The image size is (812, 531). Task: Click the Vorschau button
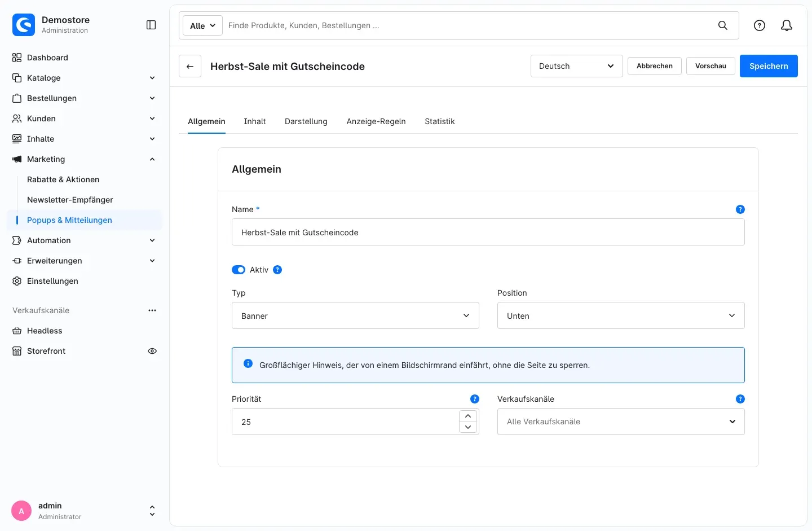[x=710, y=66]
